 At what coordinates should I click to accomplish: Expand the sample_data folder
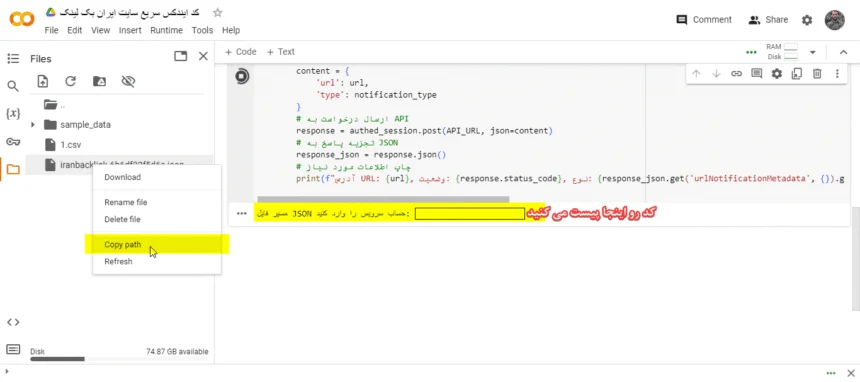point(32,125)
